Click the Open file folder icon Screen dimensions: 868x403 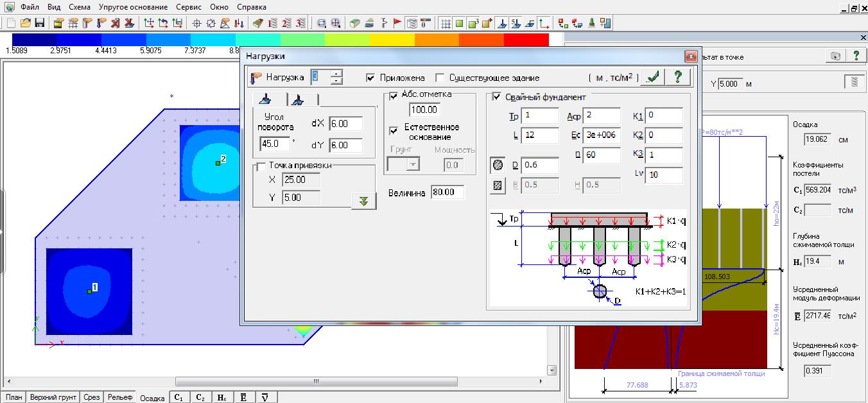(26, 23)
